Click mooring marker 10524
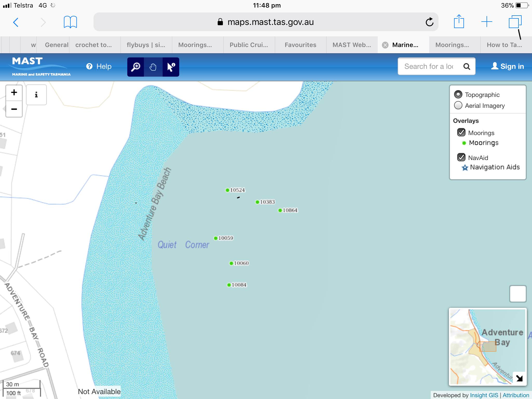Screen dimensions: 532x399 (x=228, y=190)
